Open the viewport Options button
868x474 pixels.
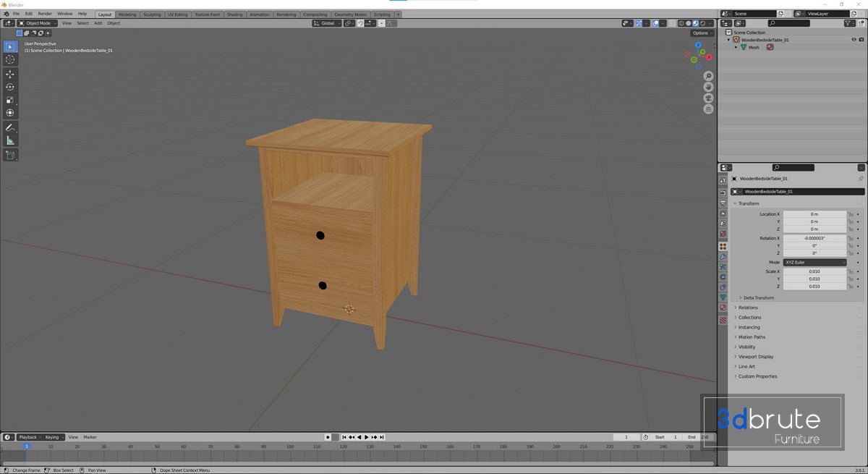click(x=701, y=33)
